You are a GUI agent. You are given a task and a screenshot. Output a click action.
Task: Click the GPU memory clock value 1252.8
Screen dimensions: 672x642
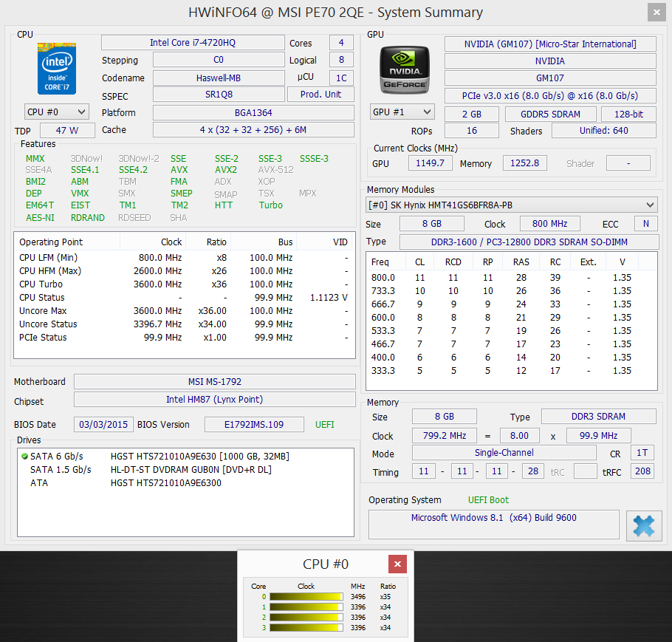pyautogui.click(x=524, y=163)
